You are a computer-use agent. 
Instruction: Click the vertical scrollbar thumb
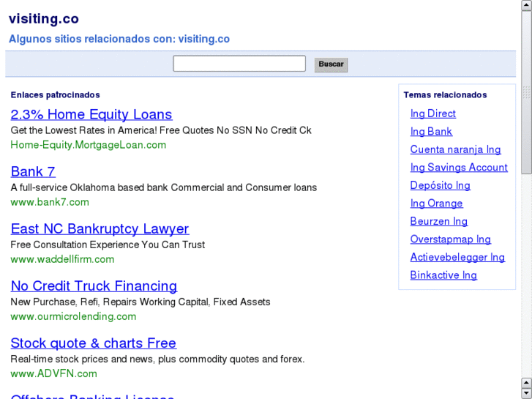(x=527, y=92)
